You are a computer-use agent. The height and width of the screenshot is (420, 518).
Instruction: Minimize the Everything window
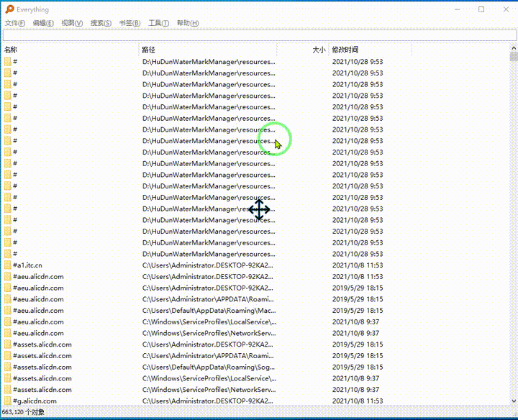[457, 9]
